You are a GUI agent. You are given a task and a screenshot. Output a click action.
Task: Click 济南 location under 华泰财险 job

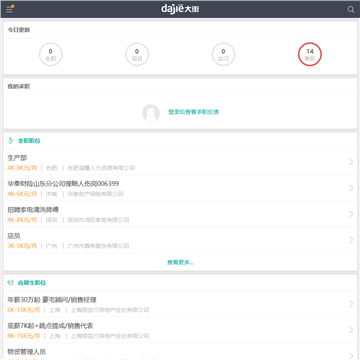(x=51, y=194)
